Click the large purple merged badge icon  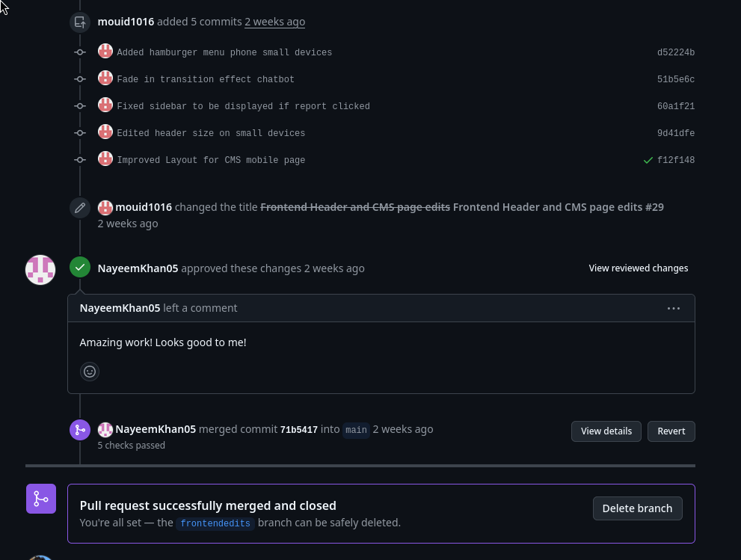(41, 499)
